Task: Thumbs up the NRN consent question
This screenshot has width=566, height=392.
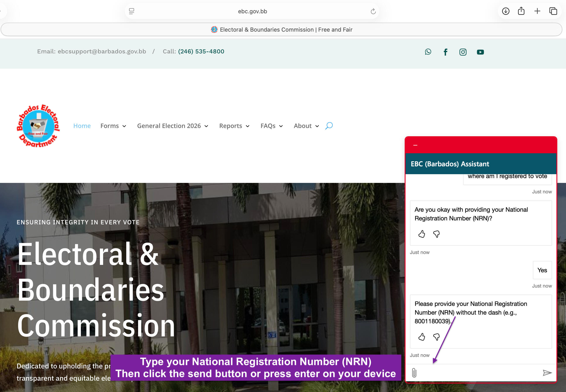Action: [x=422, y=234]
